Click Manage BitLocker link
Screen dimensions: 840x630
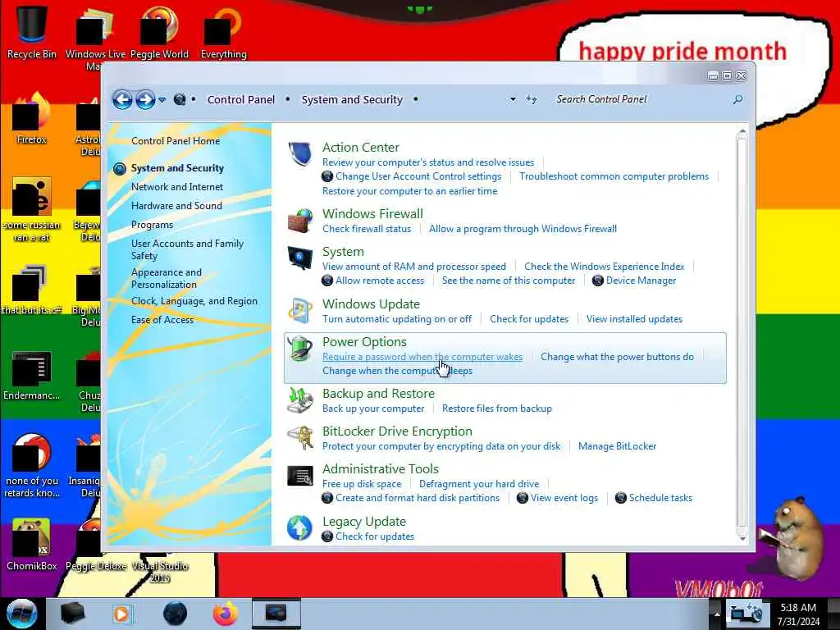pos(617,446)
